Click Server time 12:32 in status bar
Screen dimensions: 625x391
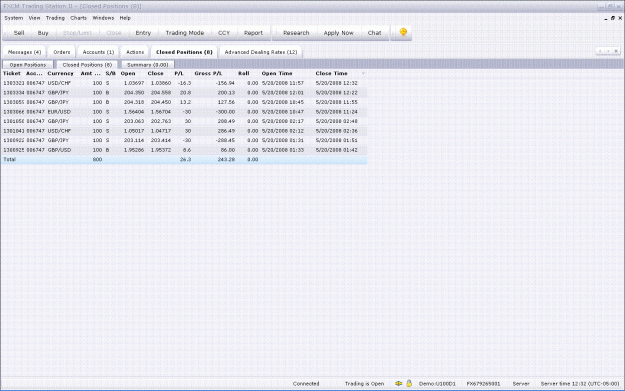(580, 383)
